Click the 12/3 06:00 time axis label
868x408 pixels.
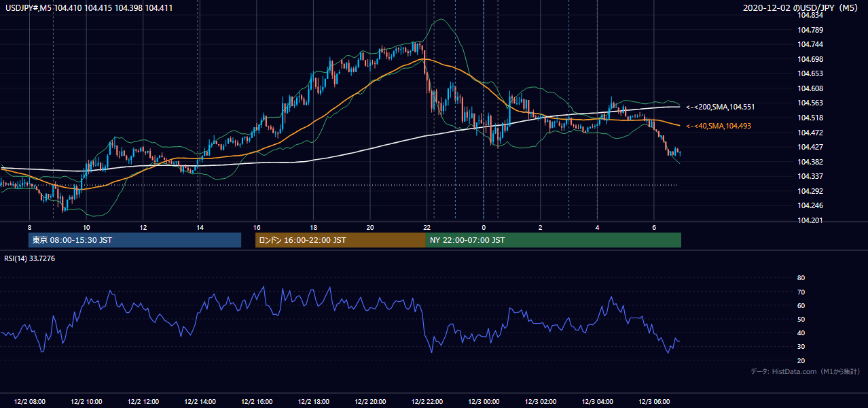(654, 402)
